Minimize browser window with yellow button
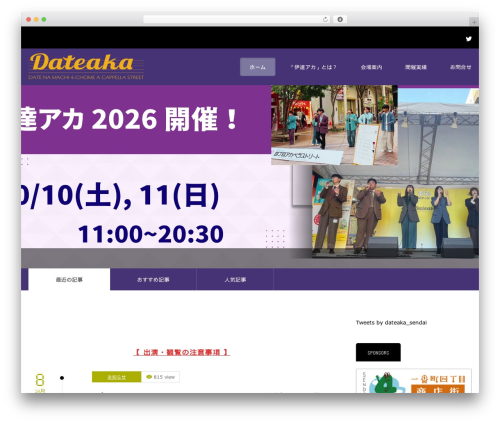 click(x=36, y=19)
